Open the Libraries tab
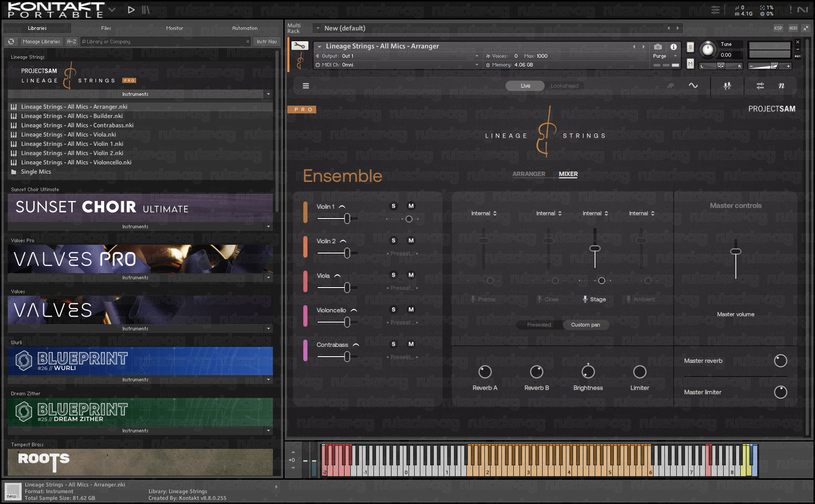 37,28
